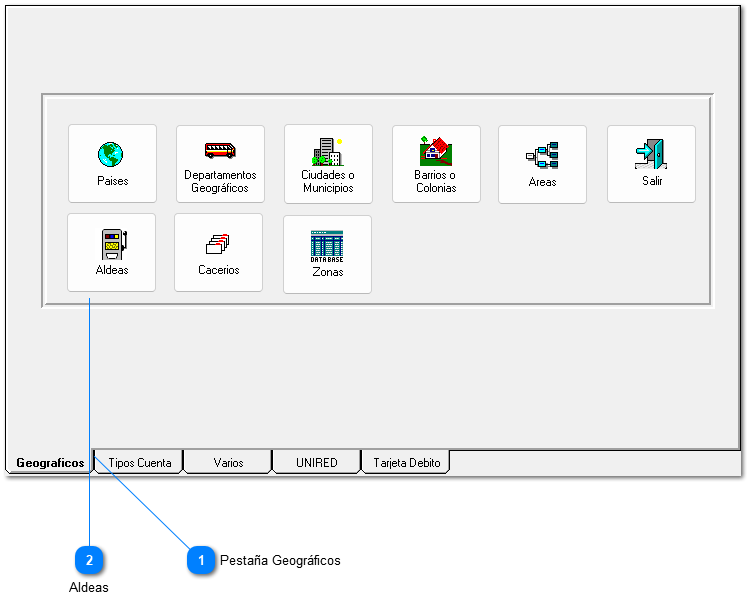Screen dimensions: 750x611
Task: Select the UNIRED tab
Action: (316, 463)
